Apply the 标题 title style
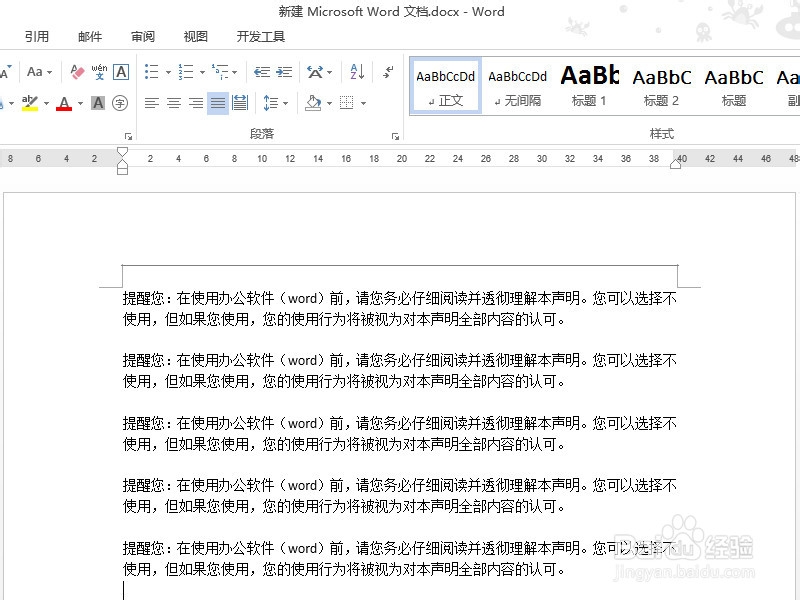The height and width of the screenshot is (600, 800). click(734, 86)
